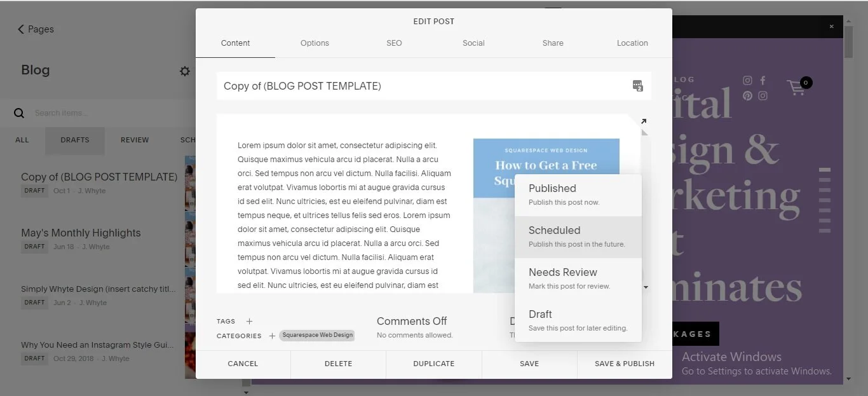Open the Location tab
868x396 pixels.
point(632,43)
